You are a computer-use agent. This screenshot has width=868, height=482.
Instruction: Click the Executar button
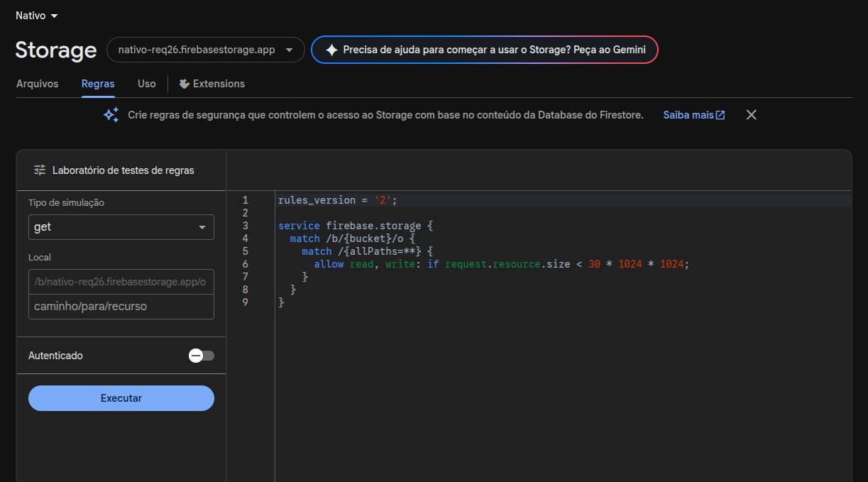tap(121, 398)
